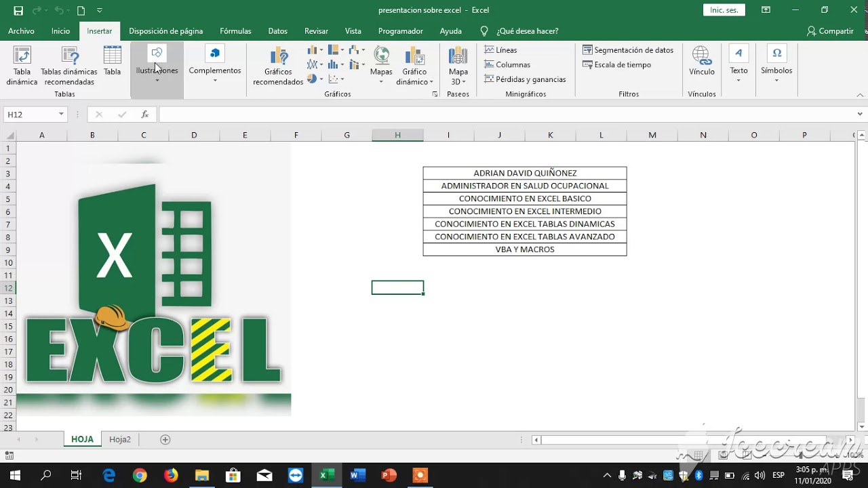Insert a Segmentación de datos slicer
Image resolution: width=868 pixels, height=488 pixels.
coord(628,50)
